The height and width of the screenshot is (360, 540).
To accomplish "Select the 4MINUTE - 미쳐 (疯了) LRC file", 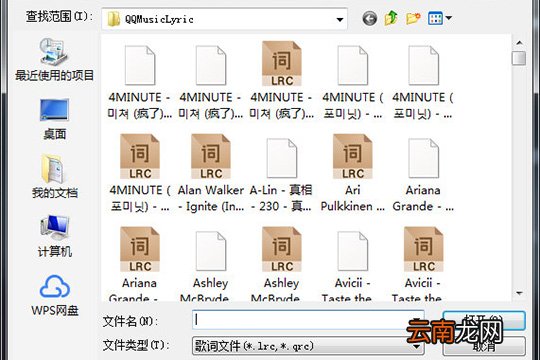I will point(281,81).
